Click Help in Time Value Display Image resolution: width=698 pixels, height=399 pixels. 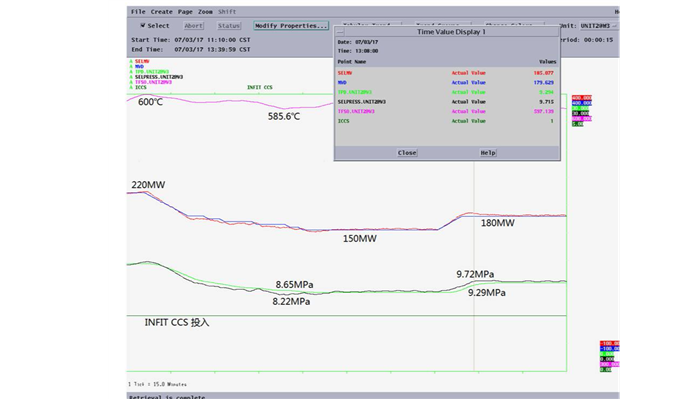[488, 153]
